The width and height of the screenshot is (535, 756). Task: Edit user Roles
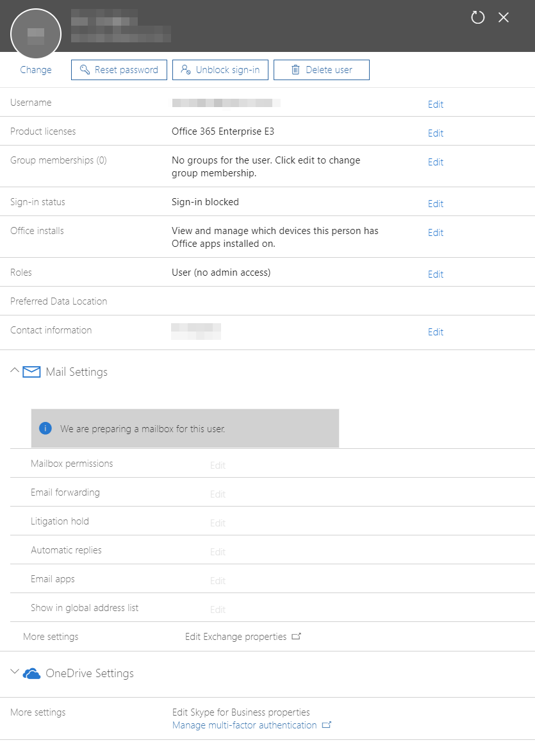click(x=436, y=274)
